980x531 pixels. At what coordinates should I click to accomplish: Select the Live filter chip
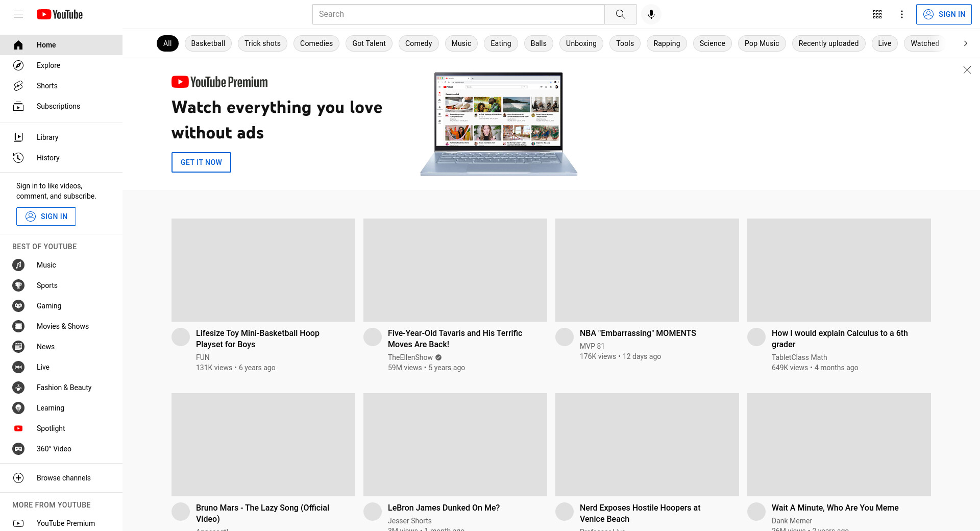pos(885,43)
